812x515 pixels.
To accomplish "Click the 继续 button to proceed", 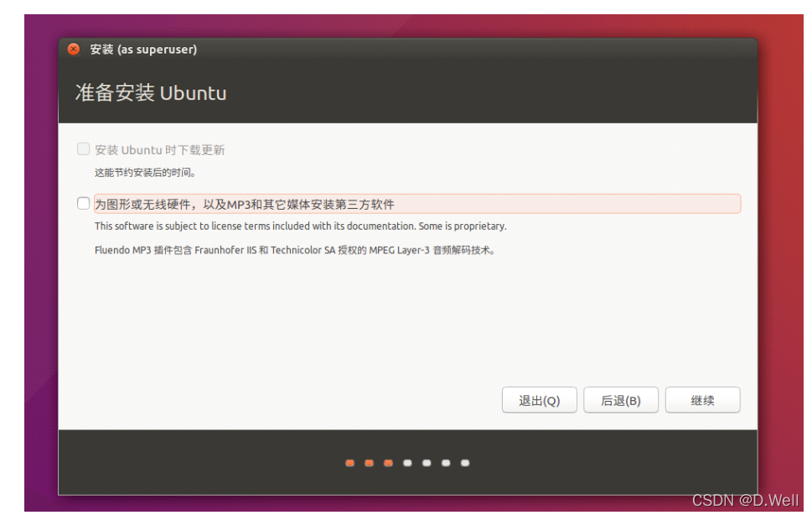I will 702,400.
